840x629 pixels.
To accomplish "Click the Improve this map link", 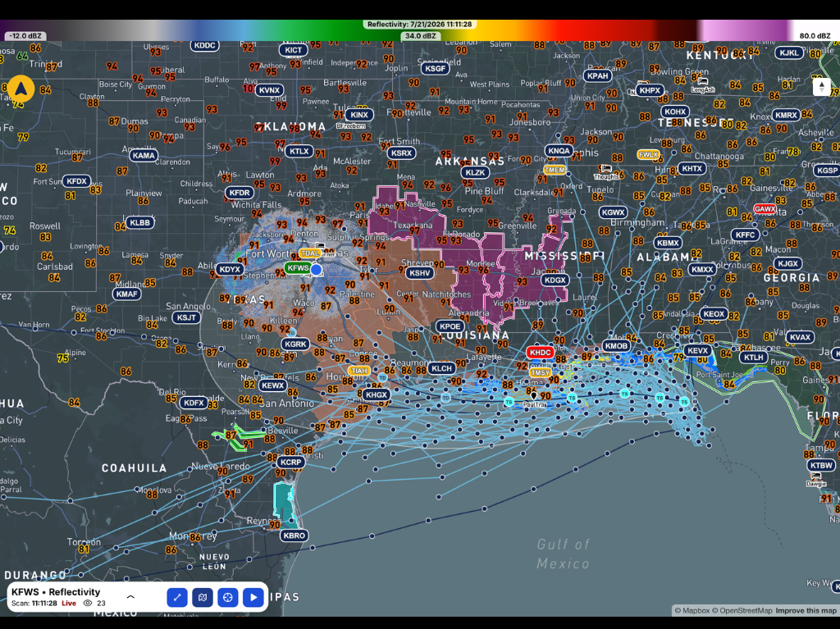I will click(x=806, y=610).
